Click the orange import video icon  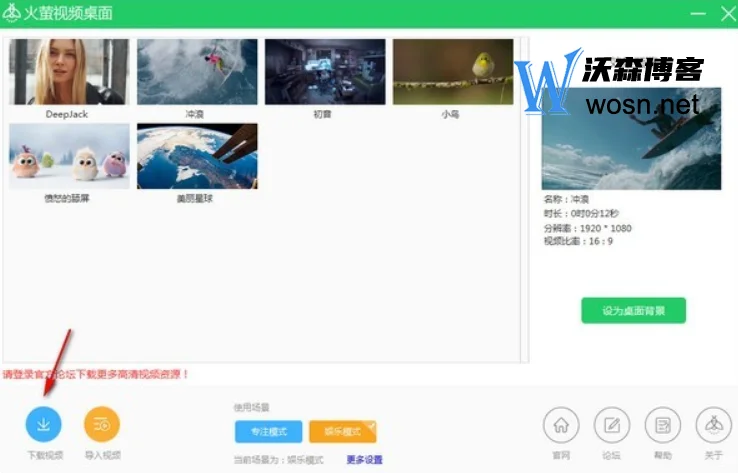pos(102,424)
